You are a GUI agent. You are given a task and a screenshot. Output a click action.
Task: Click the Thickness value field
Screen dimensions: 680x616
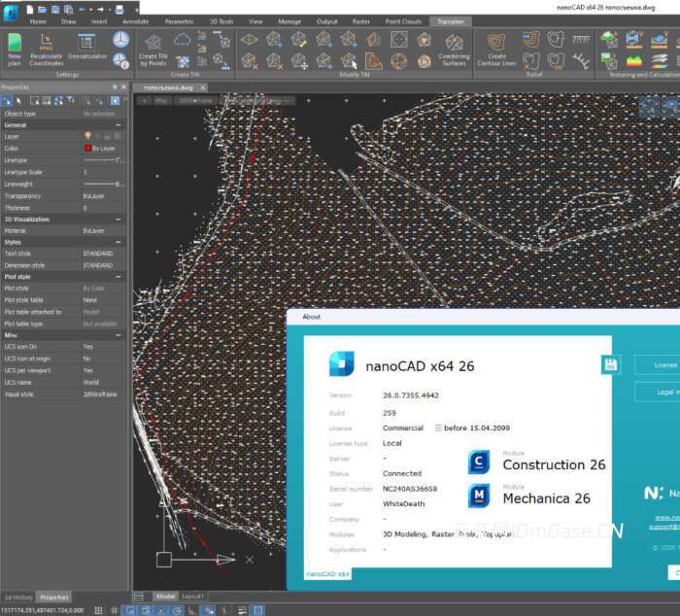tap(104, 208)
